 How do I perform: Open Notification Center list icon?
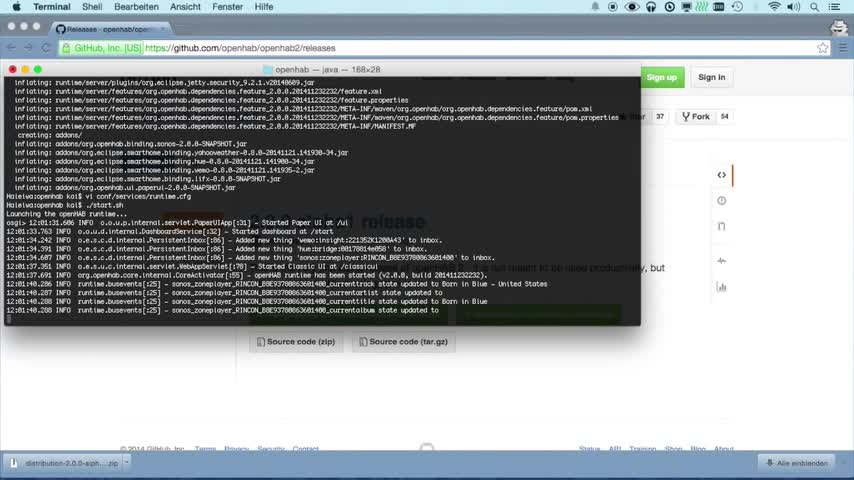click(834, 7)
